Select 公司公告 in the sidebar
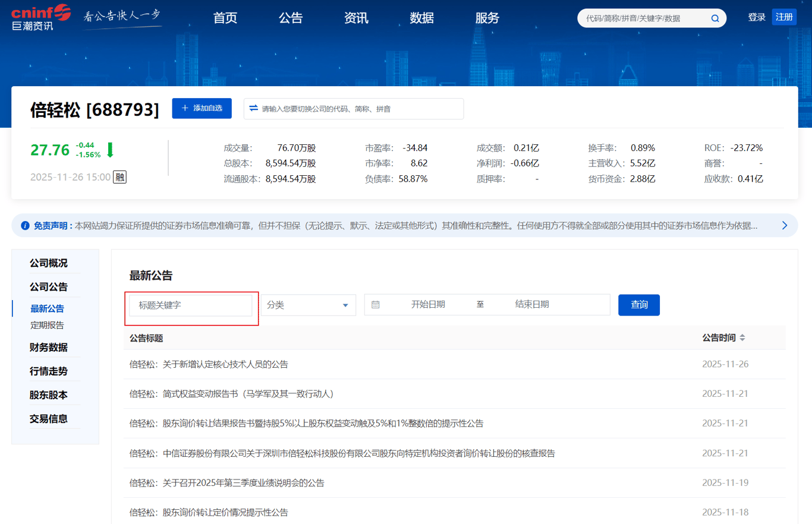Viewport: 812px width, 524px height. click(x=49, y=287)
